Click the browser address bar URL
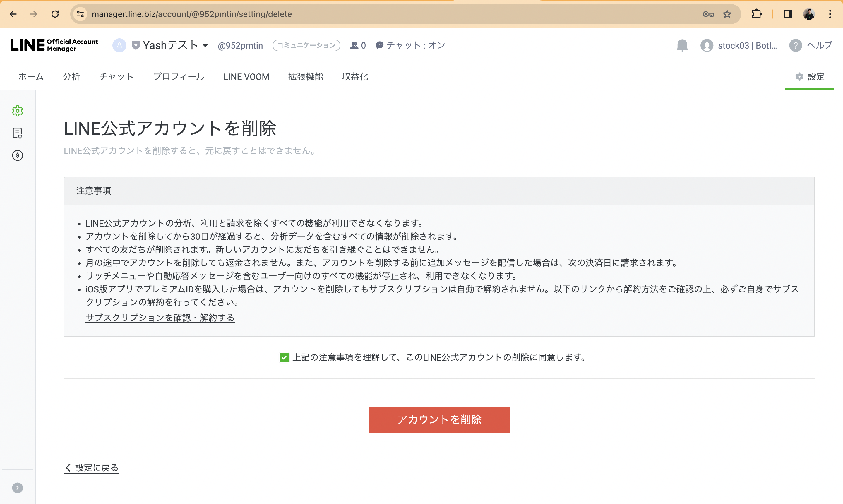 click(191, 14)
